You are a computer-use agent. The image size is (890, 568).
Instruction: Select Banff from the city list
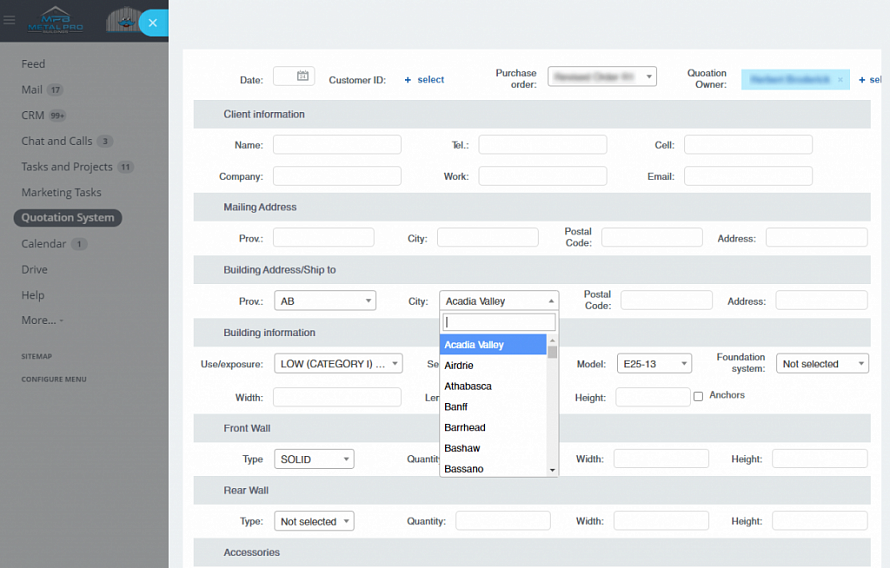456,407
